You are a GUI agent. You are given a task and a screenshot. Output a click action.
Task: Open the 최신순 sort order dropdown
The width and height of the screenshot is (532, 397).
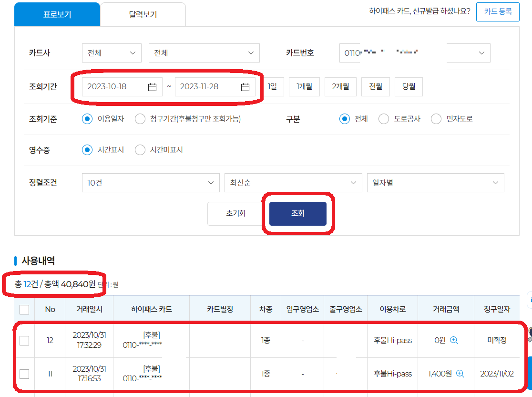[293, 182]
